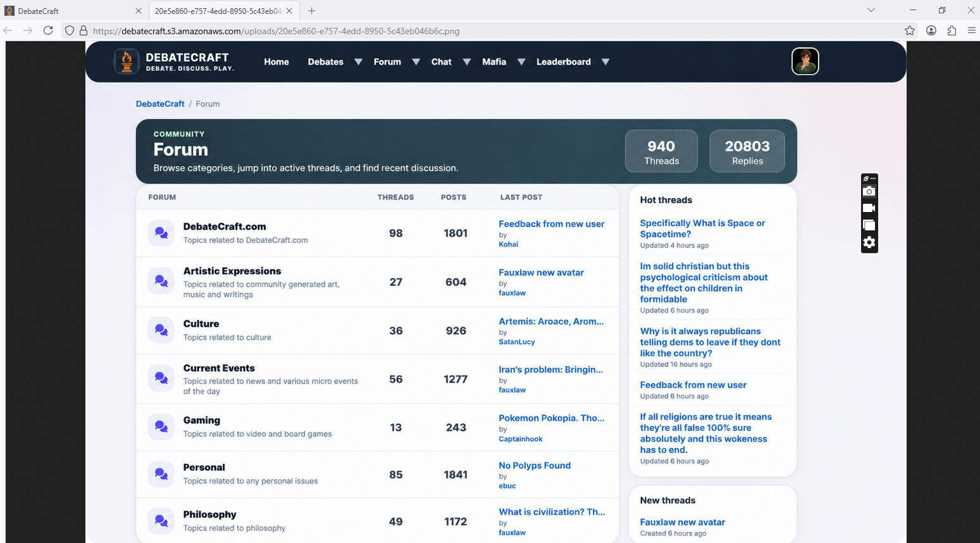Switch to the DebateCraft browser tab
Image resolution: width=980 pixels, height=543 pixels.
[x=74, y=11]
